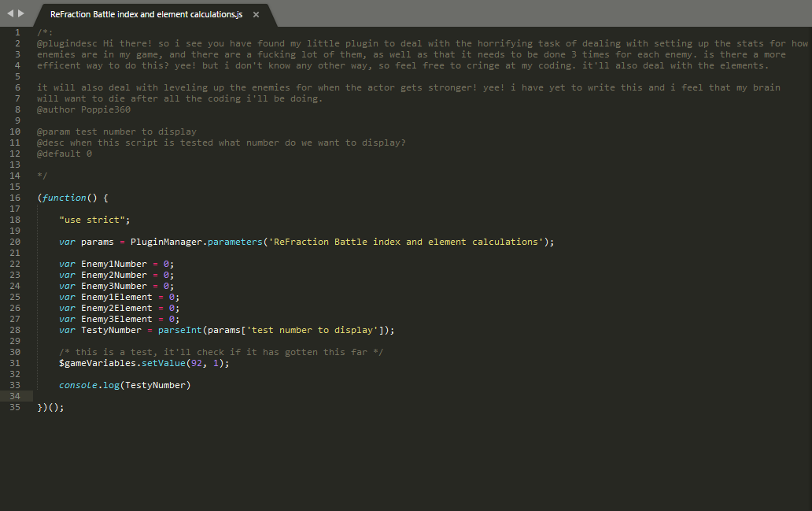The width and height of the screenshot is (812, 511).
Task: Click line number 1 in the gutter
Action: coord(17,32)
